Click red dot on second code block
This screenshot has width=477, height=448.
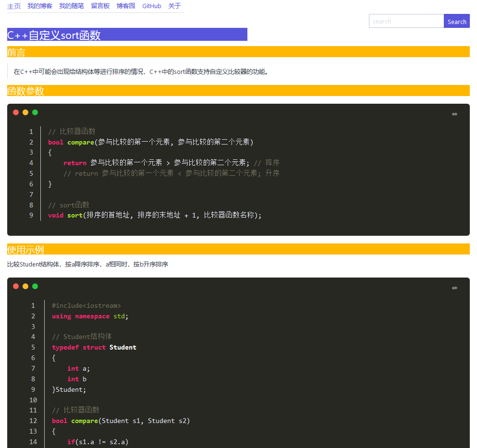click(16, 286)
